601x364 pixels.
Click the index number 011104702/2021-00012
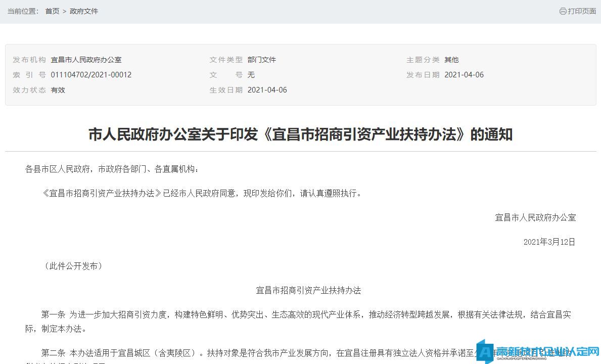[91, 75]
